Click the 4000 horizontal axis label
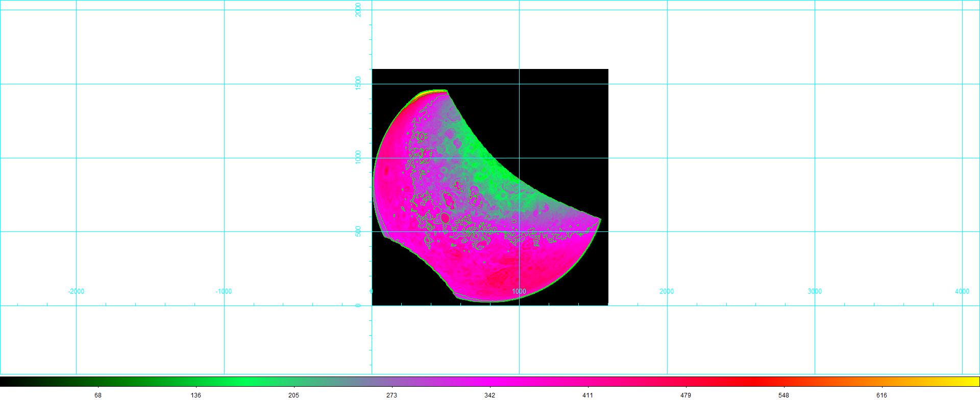The height and width of the screenshot is (400, 980). 962,291
